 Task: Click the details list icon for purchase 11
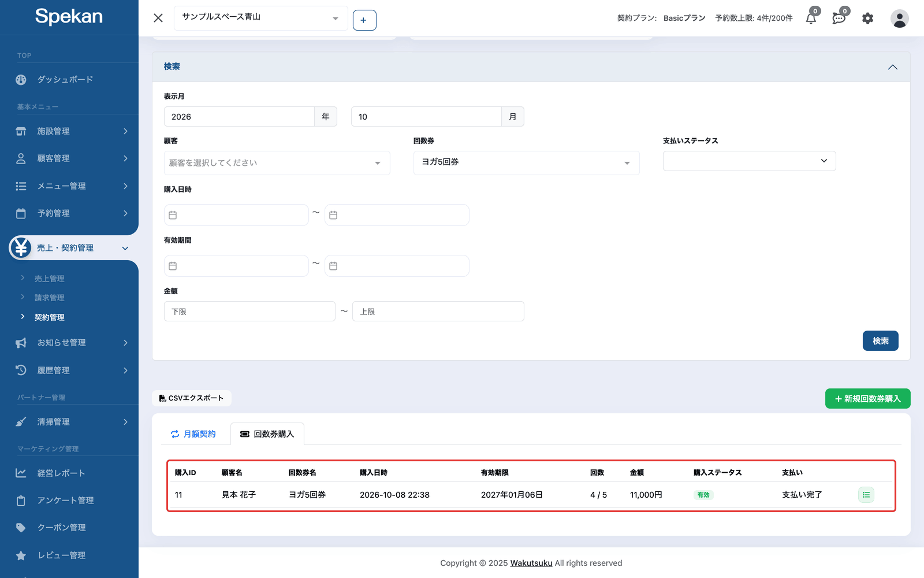click(866, 495)
